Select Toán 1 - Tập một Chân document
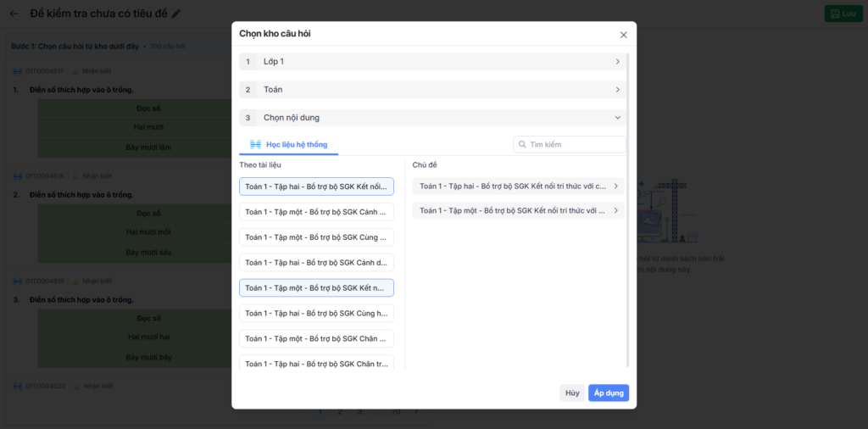The height and width of the screenshot is (429, 868). pos(316,339)
